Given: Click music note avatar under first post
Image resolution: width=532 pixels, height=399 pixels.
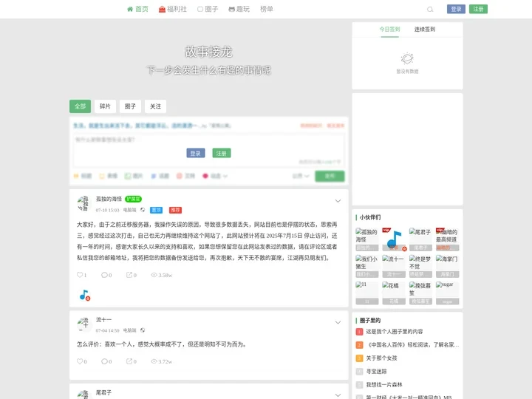Looking at the screenshot, I should click(x=84, y=295).
